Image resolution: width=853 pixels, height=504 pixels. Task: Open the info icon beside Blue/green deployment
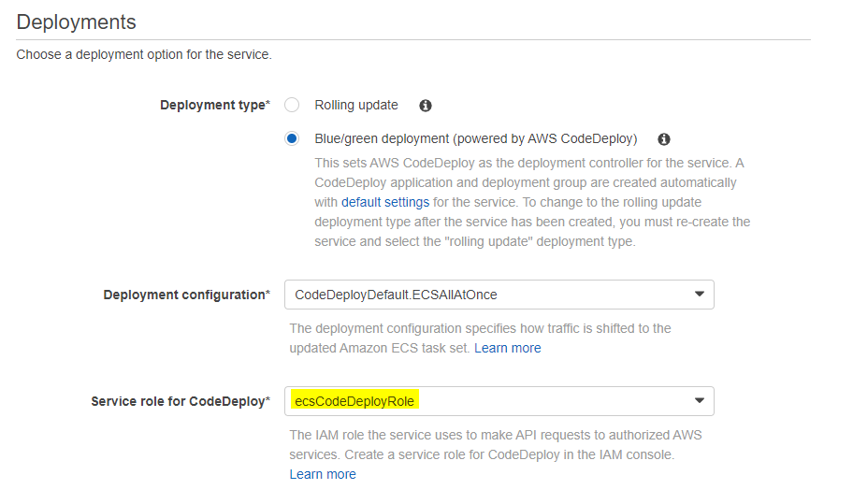664,139
